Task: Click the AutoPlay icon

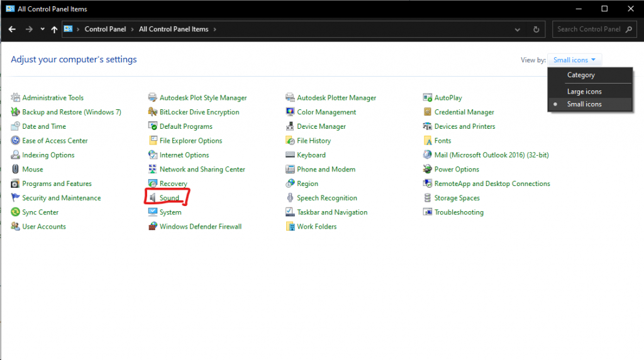Action: [427, 98]
